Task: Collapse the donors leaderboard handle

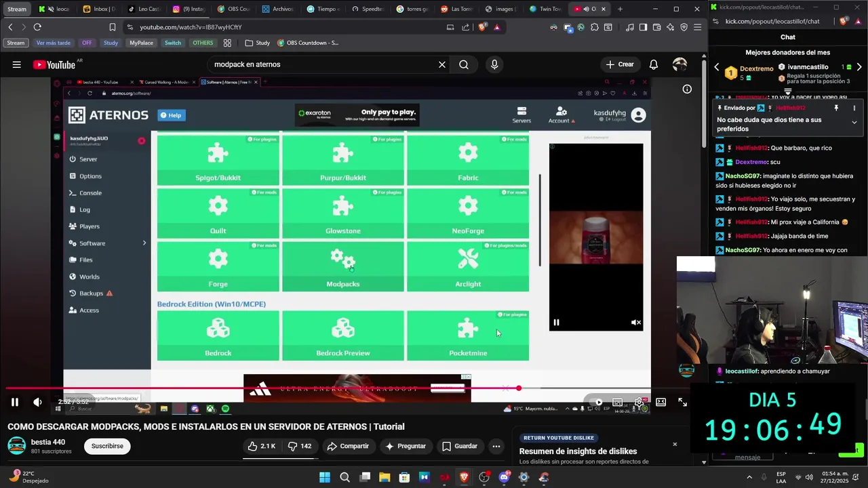Action: (788, 91)
